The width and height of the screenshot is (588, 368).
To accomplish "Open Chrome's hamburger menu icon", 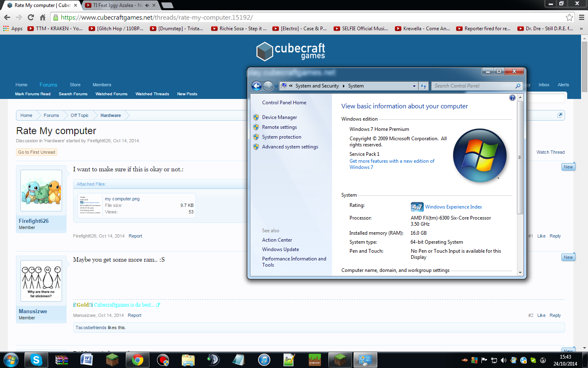I will 581,17.
